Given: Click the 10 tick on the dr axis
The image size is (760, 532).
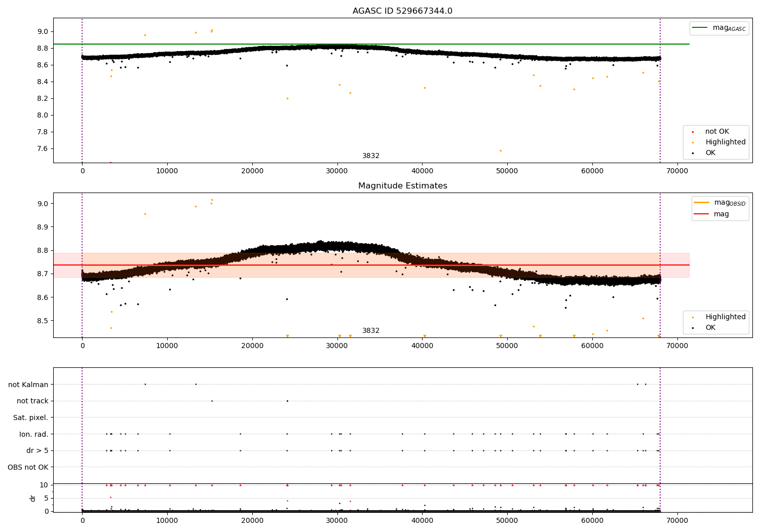Looking at the screenshot, I should pos(44,485).
